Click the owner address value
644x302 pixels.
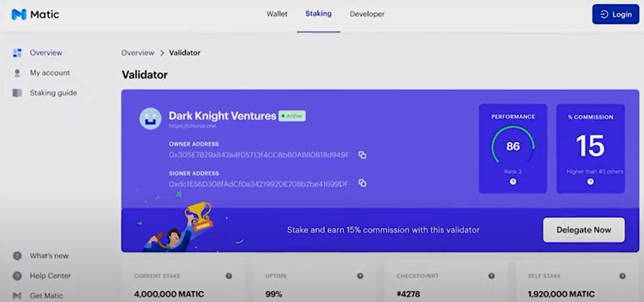[259, 155]
